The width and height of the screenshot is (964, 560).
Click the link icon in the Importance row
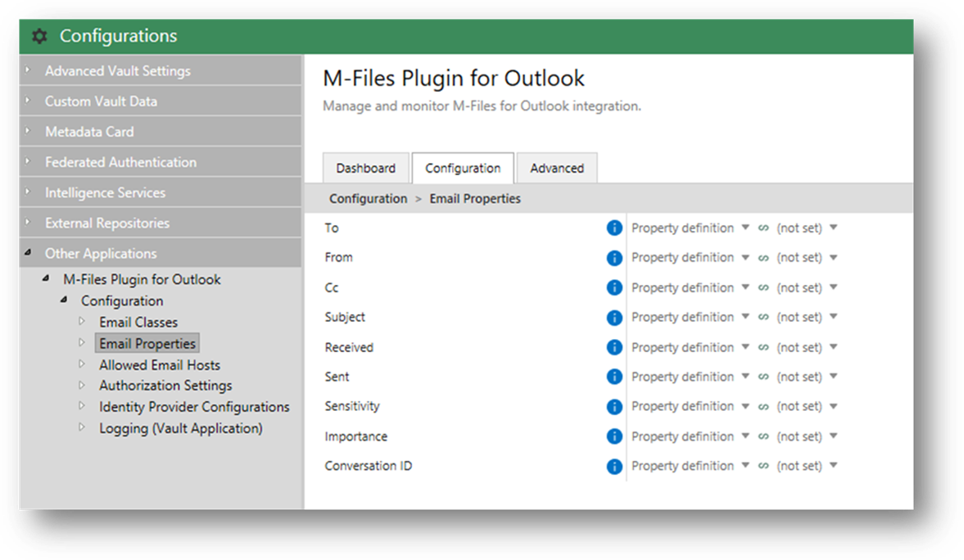pos(763,436)
